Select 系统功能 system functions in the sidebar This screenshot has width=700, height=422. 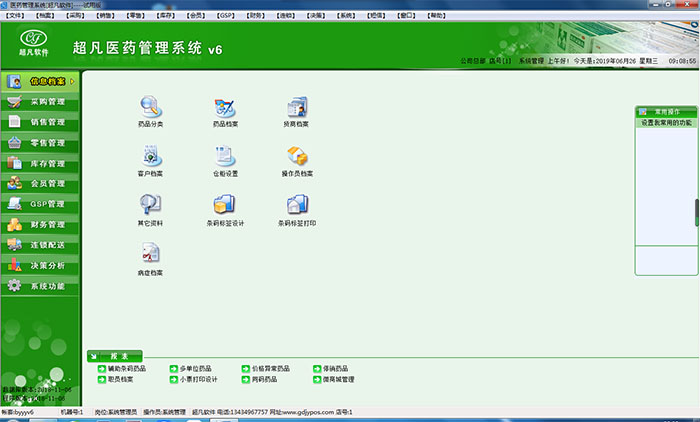[x=40, y=286]
